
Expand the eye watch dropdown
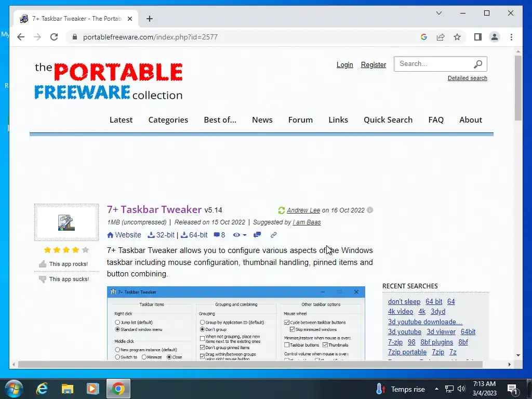click(240, 235)
